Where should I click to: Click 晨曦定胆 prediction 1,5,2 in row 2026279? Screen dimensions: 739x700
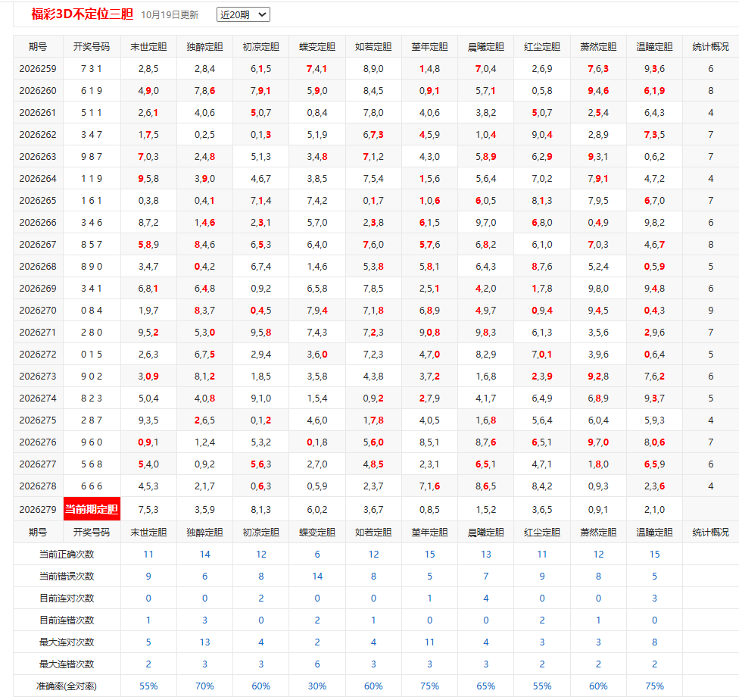(485, 509)
